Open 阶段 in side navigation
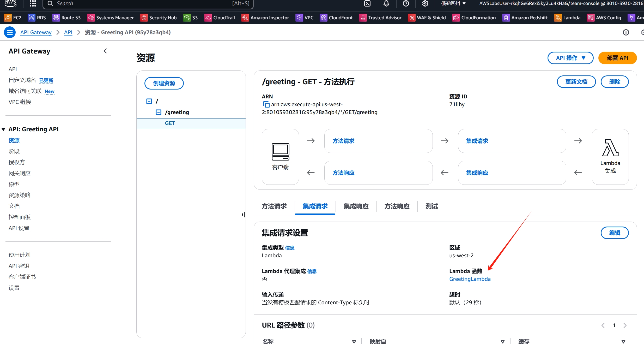The height and width of the screenshot is (344, 644). pos(14,151)
